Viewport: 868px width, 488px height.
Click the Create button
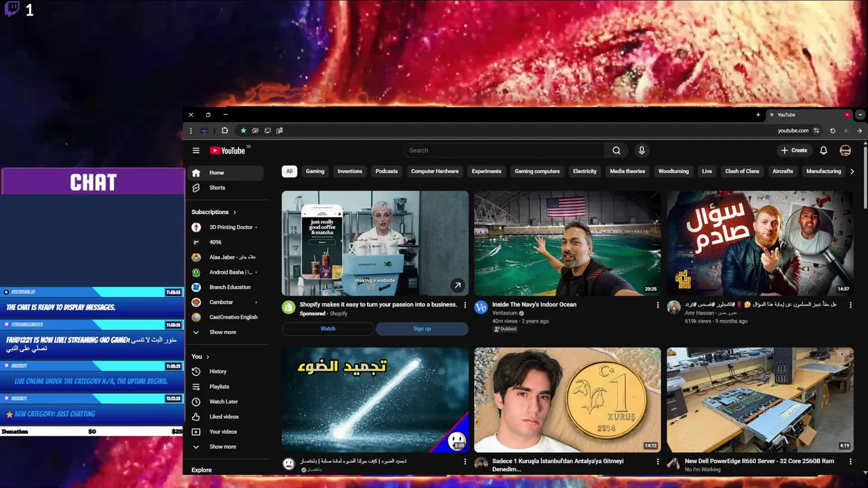(x=794, y=150)
